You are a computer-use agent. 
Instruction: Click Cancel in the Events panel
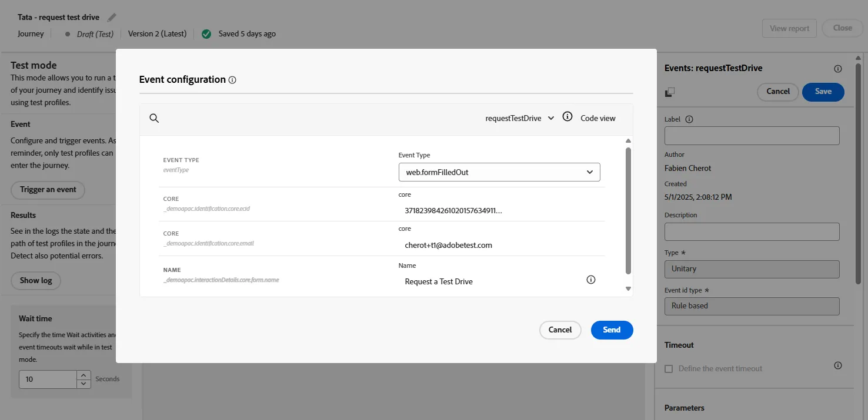[x=778, y=92]
